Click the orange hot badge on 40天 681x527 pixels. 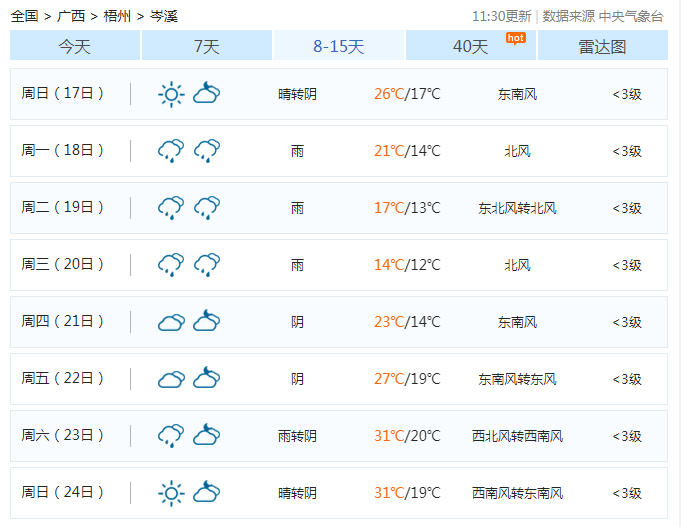[x=515, y=38]
